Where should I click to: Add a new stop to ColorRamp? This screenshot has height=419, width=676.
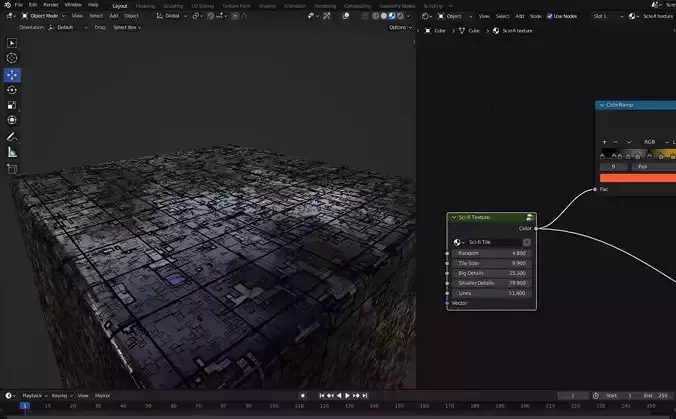pos(604,142)
